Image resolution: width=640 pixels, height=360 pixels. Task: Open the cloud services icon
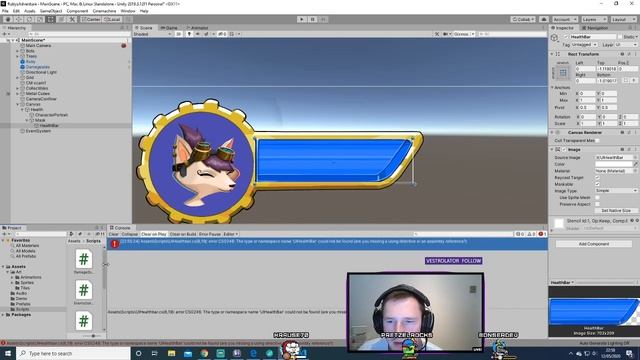(x=544, y=19)
